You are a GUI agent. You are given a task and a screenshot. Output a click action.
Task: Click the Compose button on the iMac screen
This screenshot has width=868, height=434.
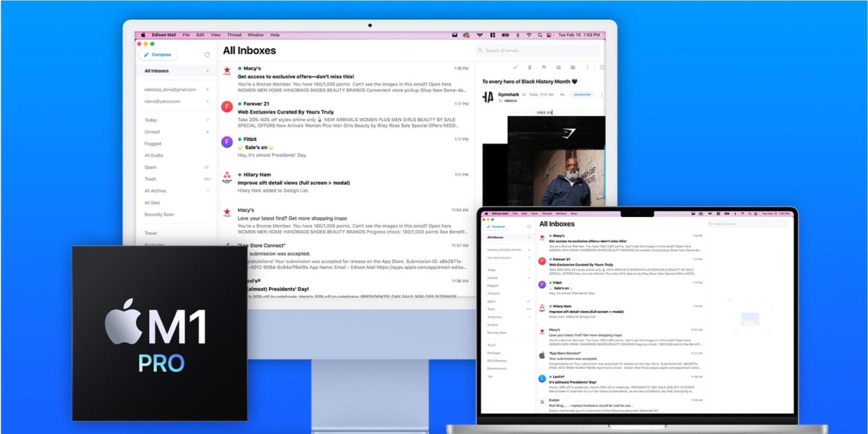click(158, 55)
